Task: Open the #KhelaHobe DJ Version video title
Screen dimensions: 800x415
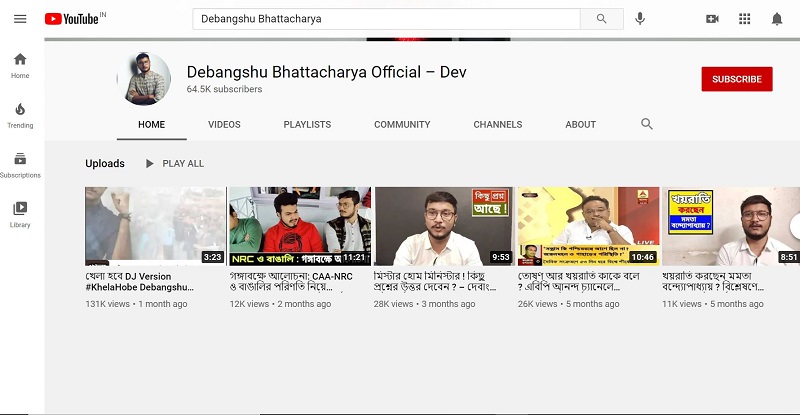Action: [x=140, y=282]
